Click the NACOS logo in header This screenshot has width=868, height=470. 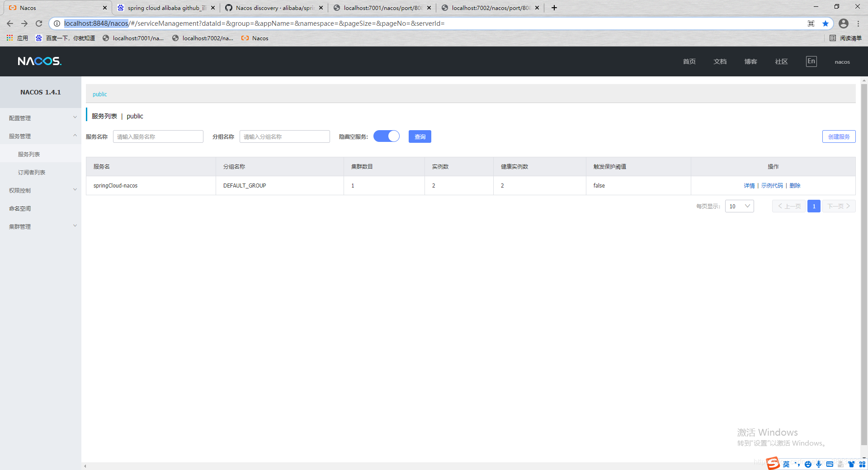click(39, 61)
